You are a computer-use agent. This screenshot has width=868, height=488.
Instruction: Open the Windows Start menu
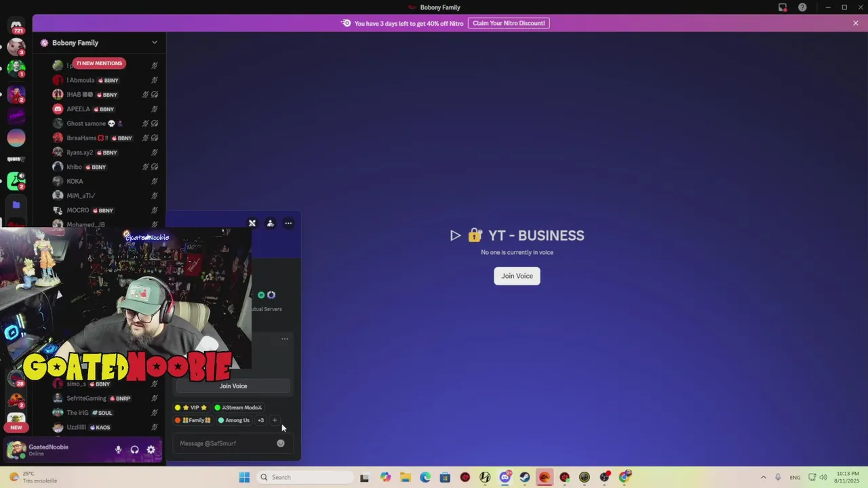coord(244,477)
